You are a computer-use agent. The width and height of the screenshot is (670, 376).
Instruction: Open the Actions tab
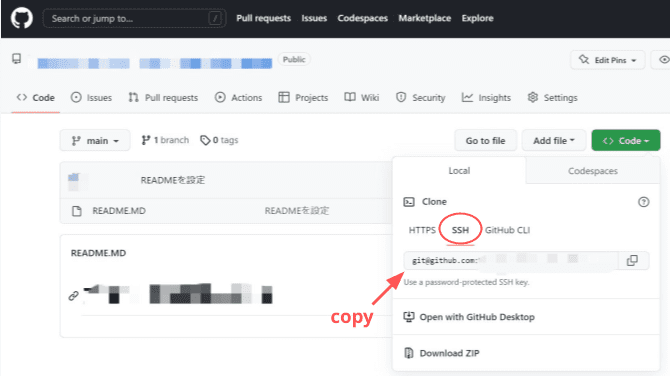click(238, 98)
